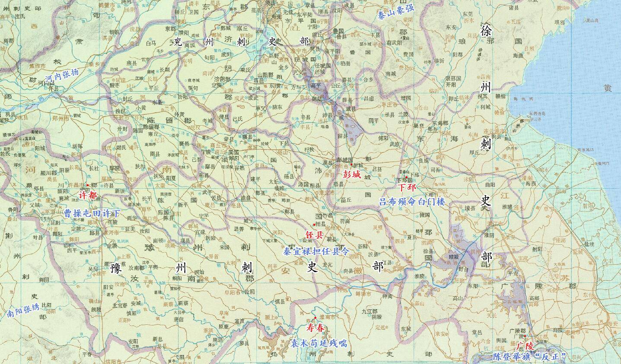
Task: Select the 秦宜禄担任县令 annotation
Action: (x=315, y=251)
